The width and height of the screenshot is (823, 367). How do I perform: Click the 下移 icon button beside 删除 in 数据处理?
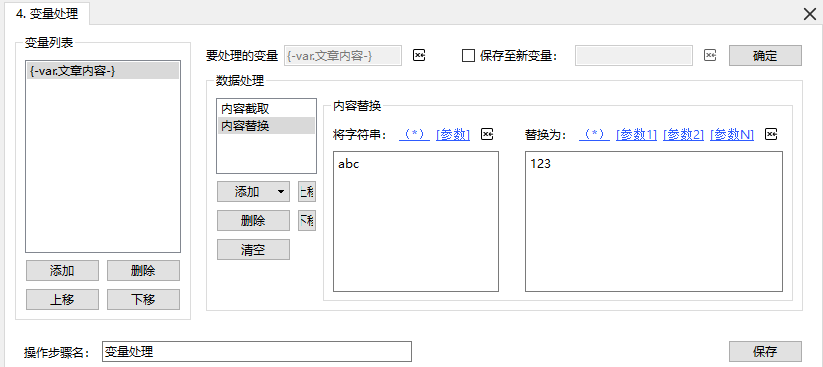[307, 221]
